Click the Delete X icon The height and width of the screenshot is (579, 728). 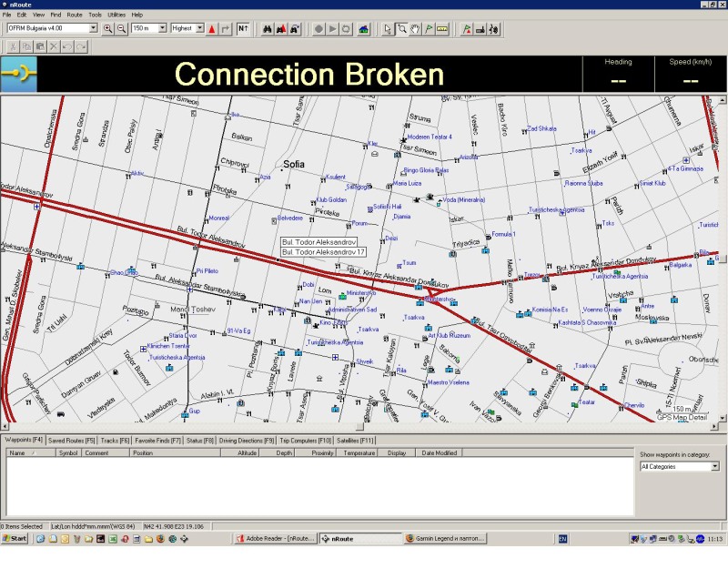[x=54, y=46]
